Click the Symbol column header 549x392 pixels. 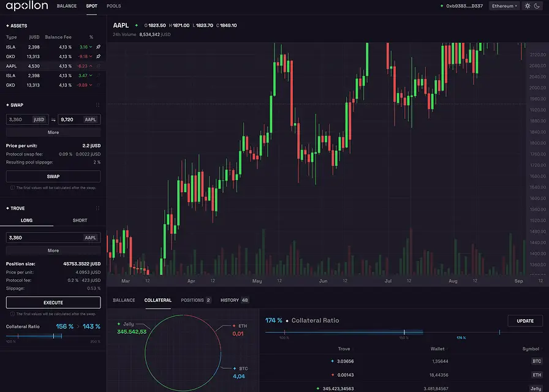(531, 349)
